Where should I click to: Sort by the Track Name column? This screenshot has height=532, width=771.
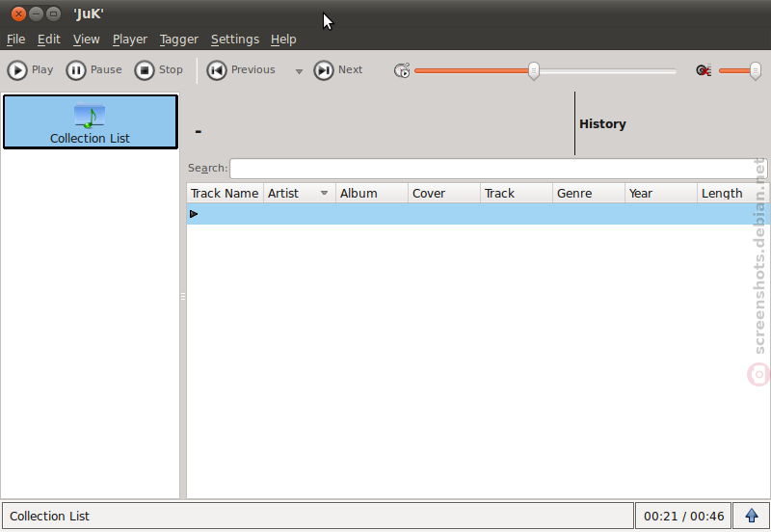click(x=225, y=193)
